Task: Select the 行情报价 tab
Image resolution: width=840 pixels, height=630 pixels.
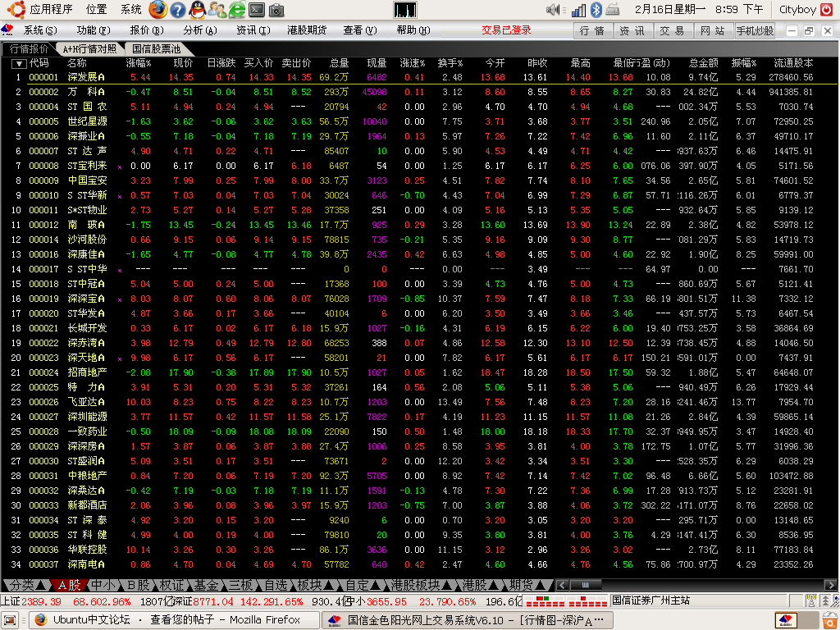Action: 29,48
